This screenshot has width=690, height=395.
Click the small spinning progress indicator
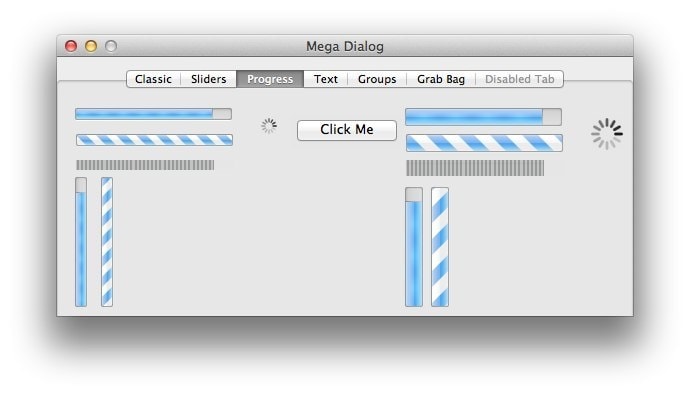tap(269, 126)
